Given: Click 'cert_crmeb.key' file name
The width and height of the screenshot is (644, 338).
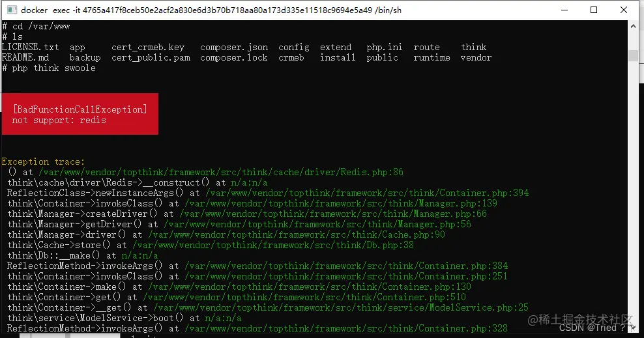Looking at the screenshot, I should (x=148, y=47).
